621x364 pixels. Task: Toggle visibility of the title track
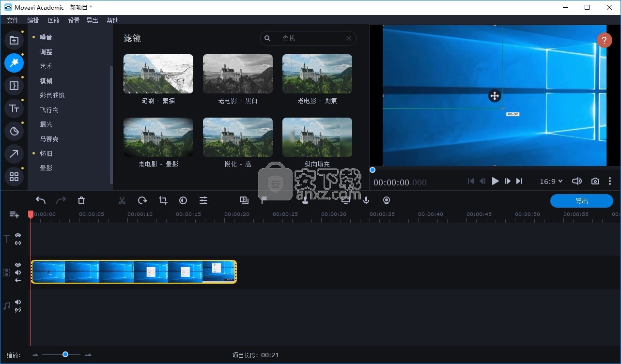pyautogui.click(x=18, y=235)
